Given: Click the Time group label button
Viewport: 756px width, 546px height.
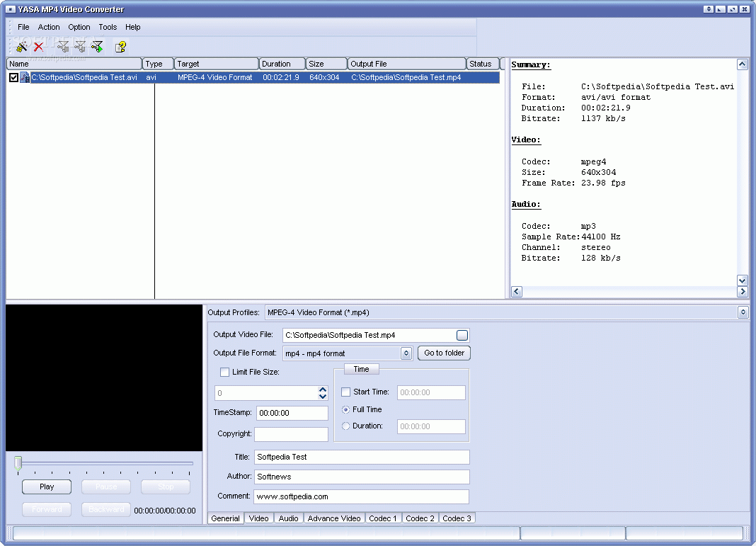Looking at the screenshot, I should coord(361,369).
